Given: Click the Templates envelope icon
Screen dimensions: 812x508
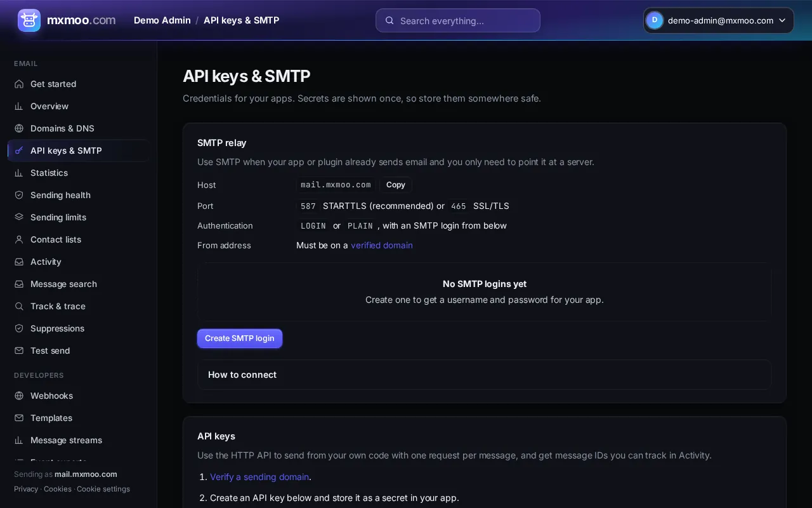Looking at the screenshot, I should point(19,418).
